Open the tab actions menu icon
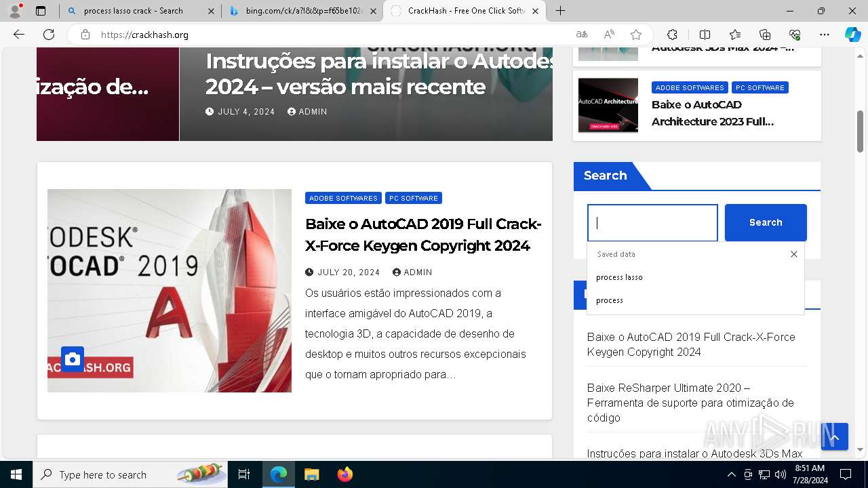The image size is (868, 488). coord(41,11)
